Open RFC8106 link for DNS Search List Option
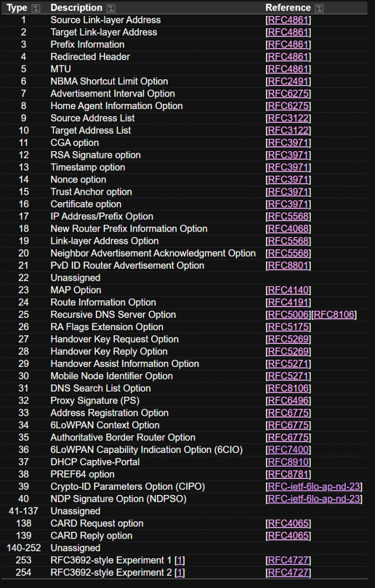Viewport: 375px width, 588px height. [x=288, y=389]
